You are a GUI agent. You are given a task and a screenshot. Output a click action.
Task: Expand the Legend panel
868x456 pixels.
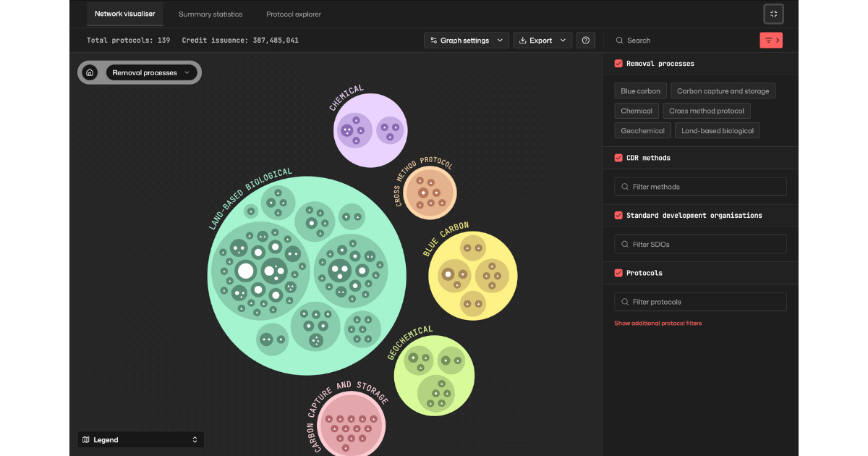point(141,439)
